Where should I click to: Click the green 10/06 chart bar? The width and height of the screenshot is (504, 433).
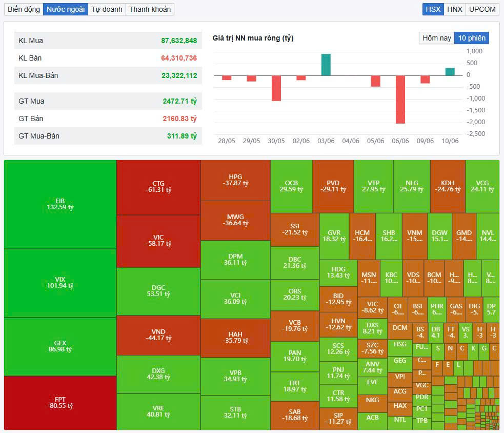click(450, 72)
